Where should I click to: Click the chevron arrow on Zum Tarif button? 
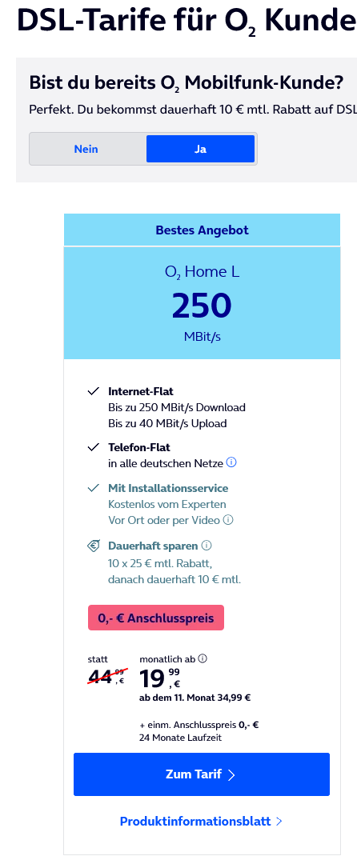[x=231, y=774]
